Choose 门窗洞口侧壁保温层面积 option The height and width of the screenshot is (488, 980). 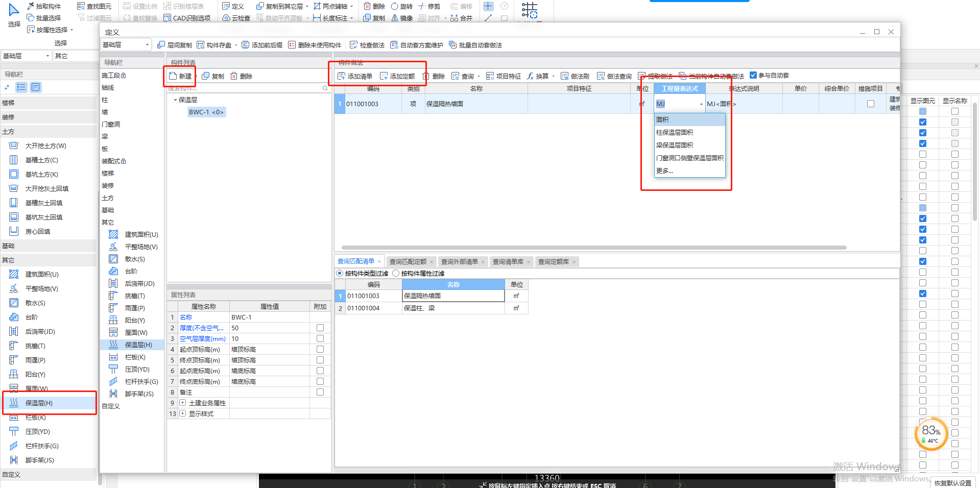689,158
